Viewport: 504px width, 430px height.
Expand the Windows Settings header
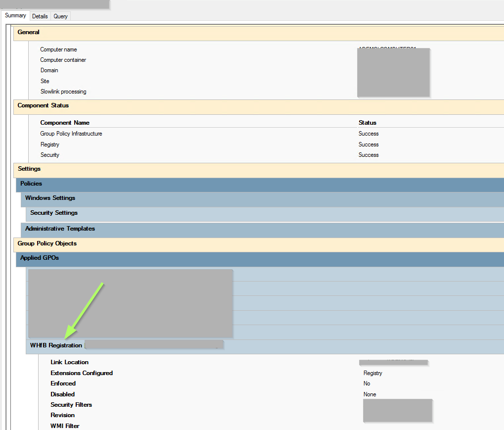click(x=50, y=198)
